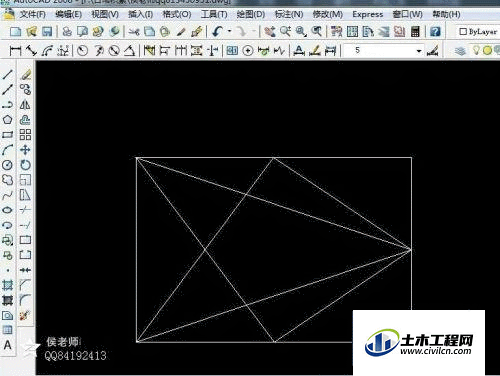Click the Dimension Edit icon
500x376 pixels.
coord(299,51)
